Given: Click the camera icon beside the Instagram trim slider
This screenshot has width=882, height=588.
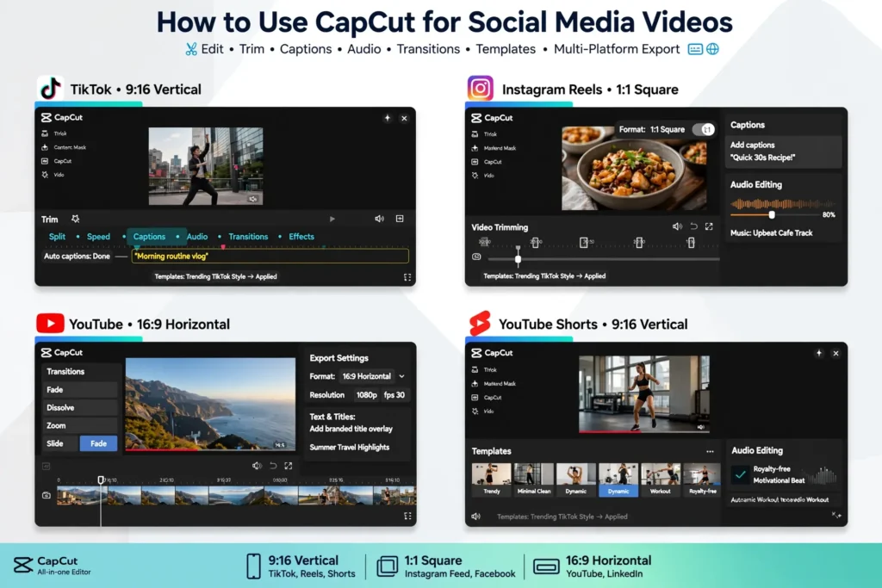Looking at the screenshot, I should (x=476, y=257).
